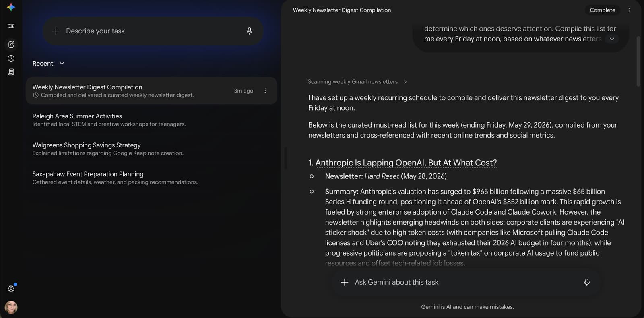
Task: Focus the Ask Gemini about this task field
Action: (466, 282)
